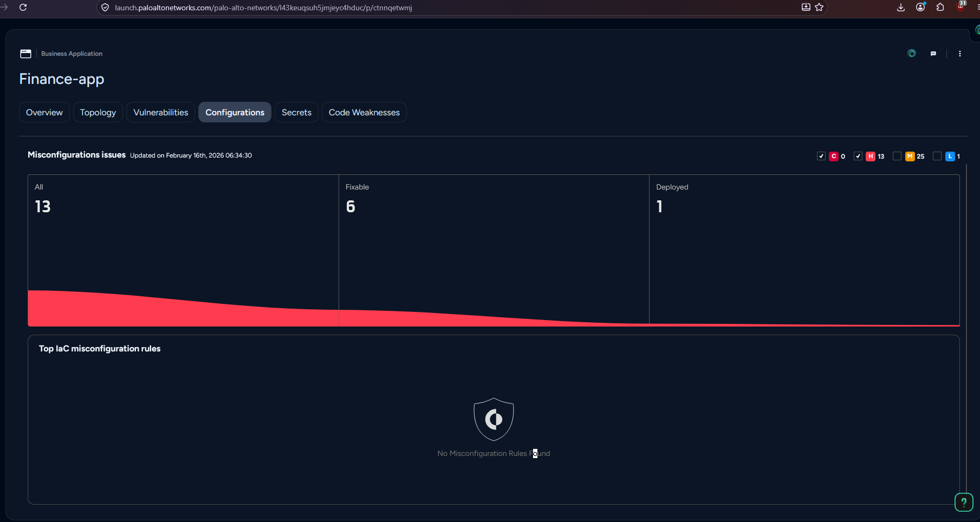Select the Fixable 6 issues card
The image size is (980, 522).
pos(494,250)
